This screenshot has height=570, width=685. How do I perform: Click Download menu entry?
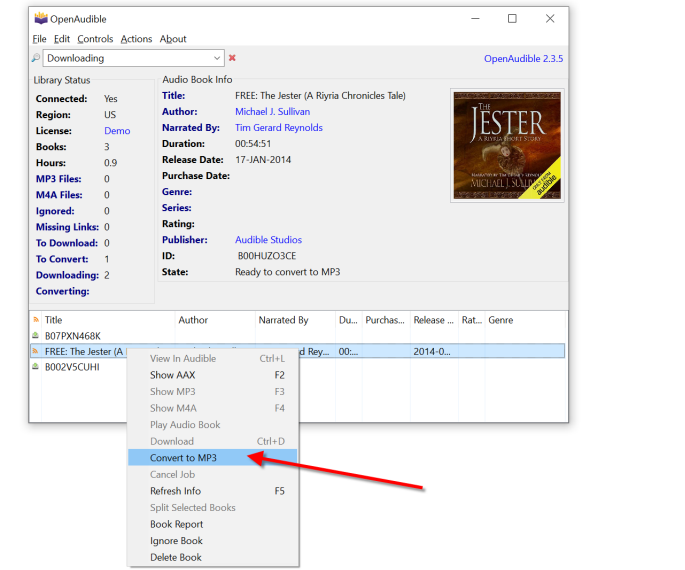(x=213, y=441)
